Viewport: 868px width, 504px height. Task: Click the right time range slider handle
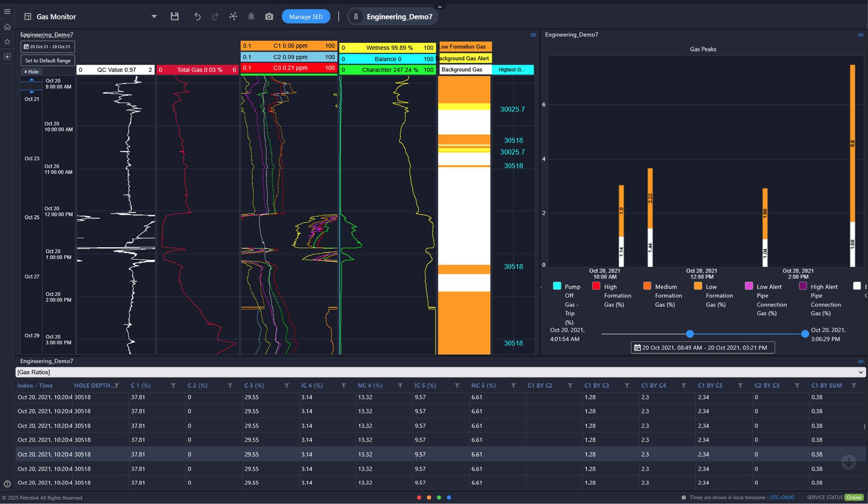pyautogui.click(x=805, y=334)
